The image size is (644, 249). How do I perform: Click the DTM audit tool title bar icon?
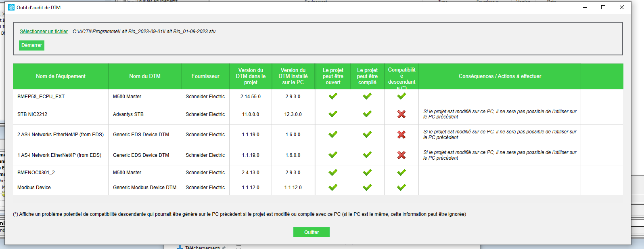point(11,7)
